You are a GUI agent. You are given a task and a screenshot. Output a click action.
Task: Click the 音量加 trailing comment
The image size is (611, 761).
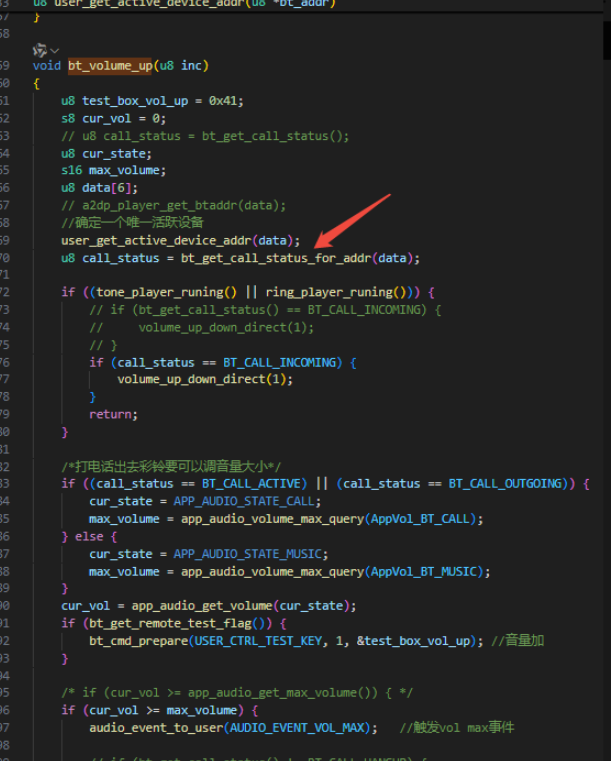(x=517, y=641)
